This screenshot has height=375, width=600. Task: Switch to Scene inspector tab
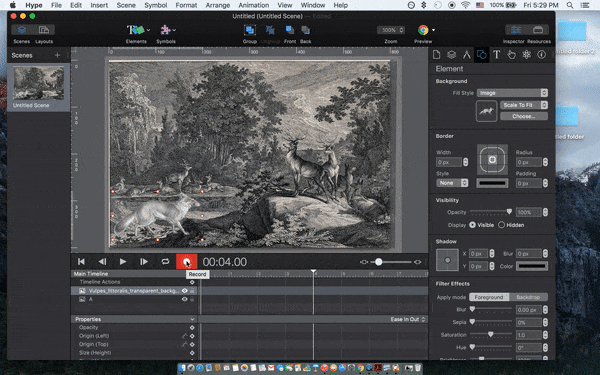click(452, 55)
